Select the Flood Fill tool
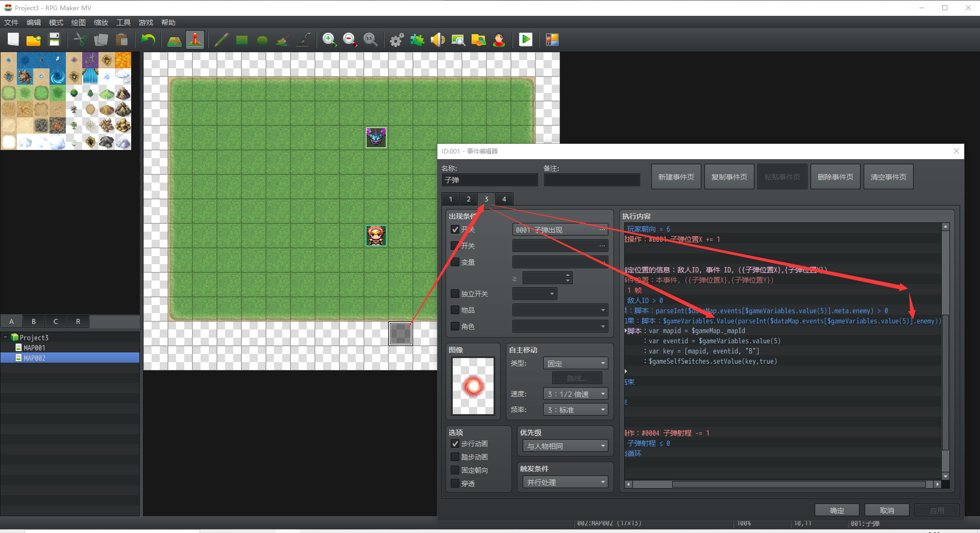Image resolution: width=980 pixels, height=533 pixels. (x=283, y=39)
